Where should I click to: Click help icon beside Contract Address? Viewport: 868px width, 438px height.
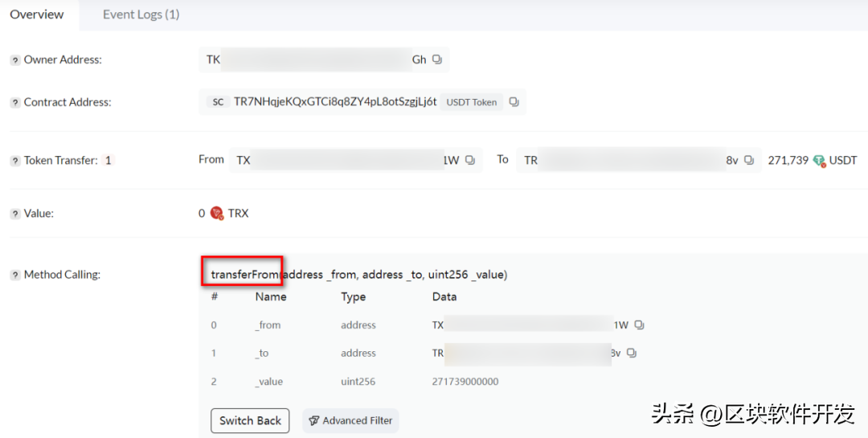[x=14, y=103]
